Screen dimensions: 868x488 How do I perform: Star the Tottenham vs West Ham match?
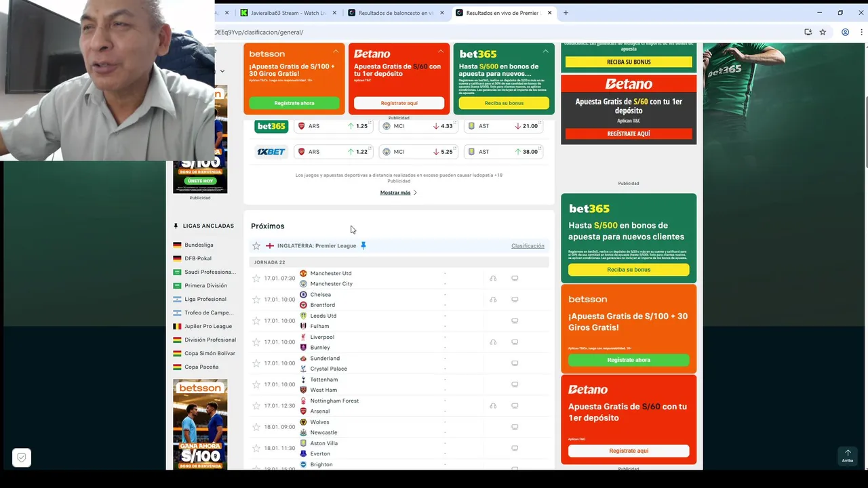(x=256, y=384)
